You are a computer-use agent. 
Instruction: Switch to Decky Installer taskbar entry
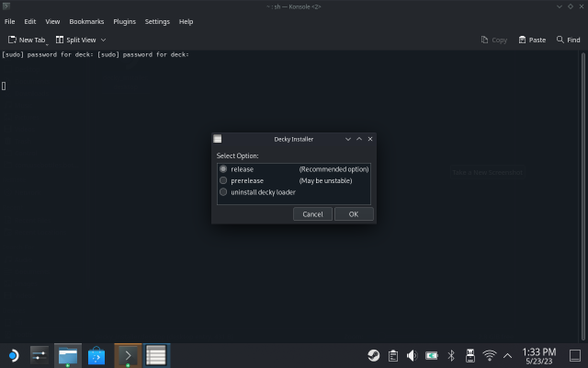point(156,355)
